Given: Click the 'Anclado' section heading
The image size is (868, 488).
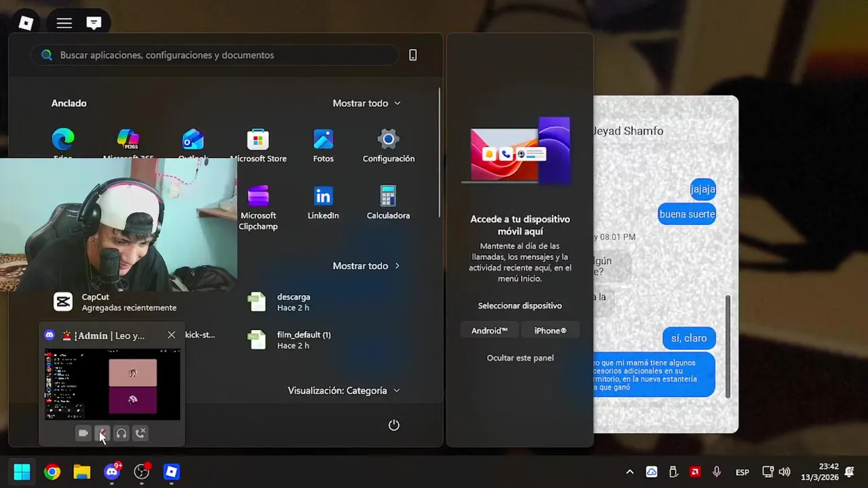Looking at the screenshot, I should click(x=69, y=103).
